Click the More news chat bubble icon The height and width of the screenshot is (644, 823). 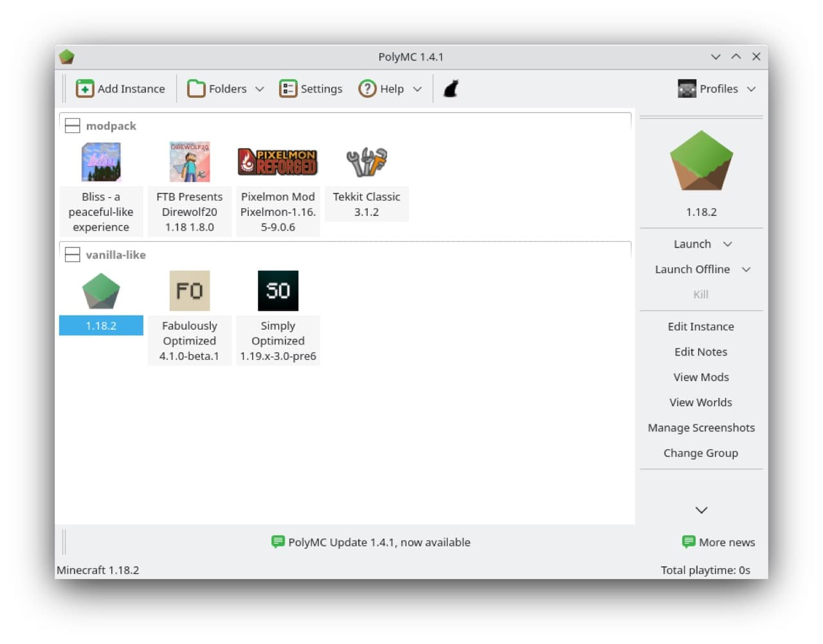689,542
